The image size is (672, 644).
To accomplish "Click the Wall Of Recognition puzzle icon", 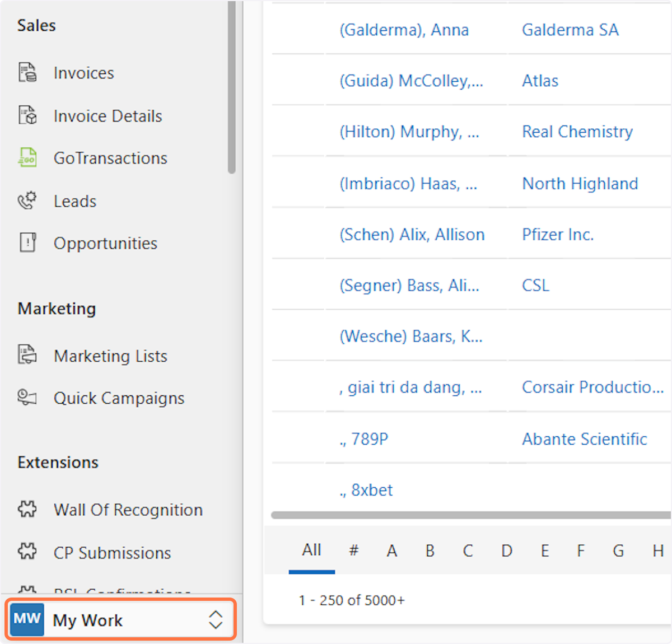I will click(x=27, y=509).
